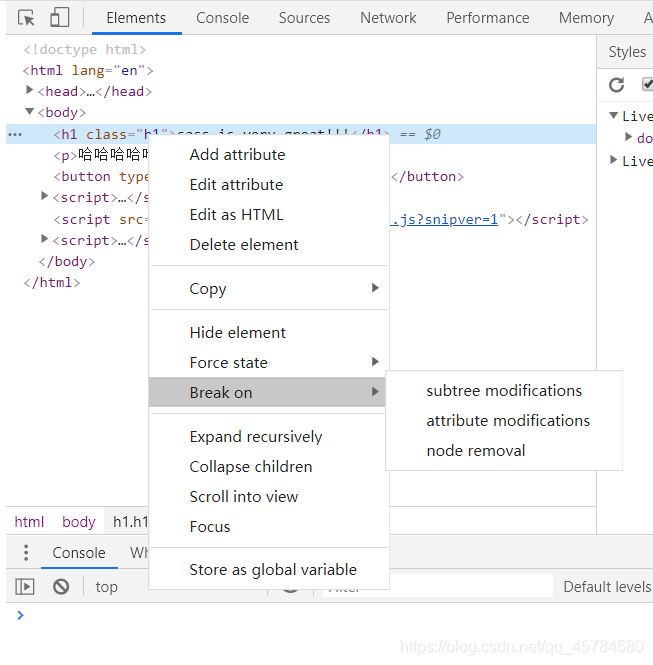Screen dimensions: 653x665
Task: Click the ellipsis beside the h1 row
Action: tap(15, 135)
